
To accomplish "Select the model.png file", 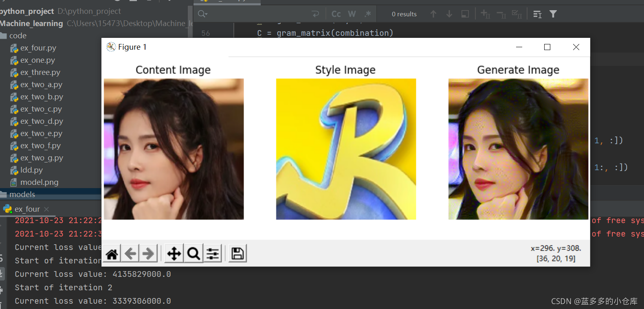I will [39, 182].
